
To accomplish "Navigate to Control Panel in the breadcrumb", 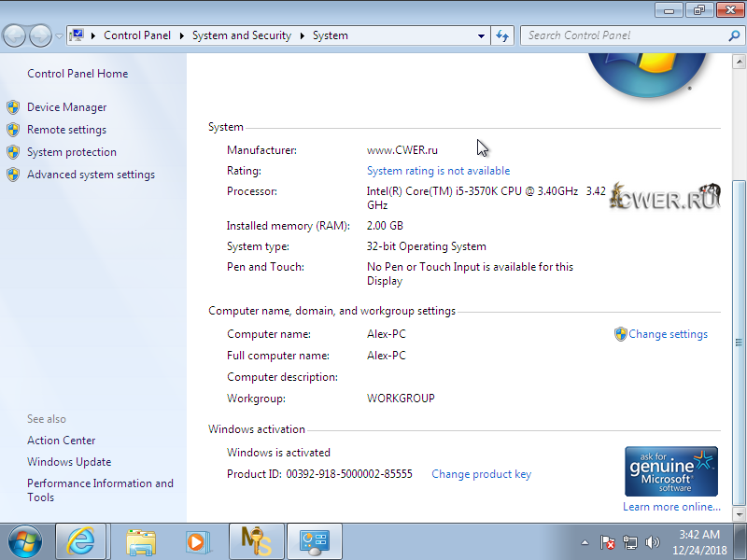I will click(x=137, y=35).
